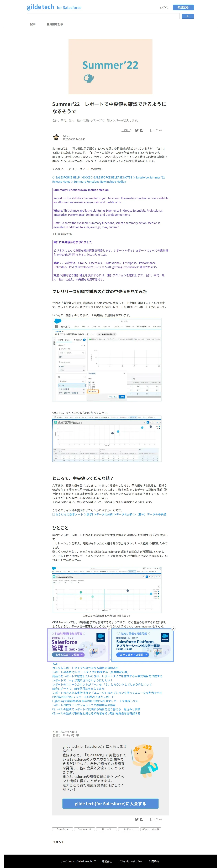Screen dimensions: 221x868
Task: Open link 行レベルの数式でレポートに反映する項目を切り替える
Action: click(96, 709)
